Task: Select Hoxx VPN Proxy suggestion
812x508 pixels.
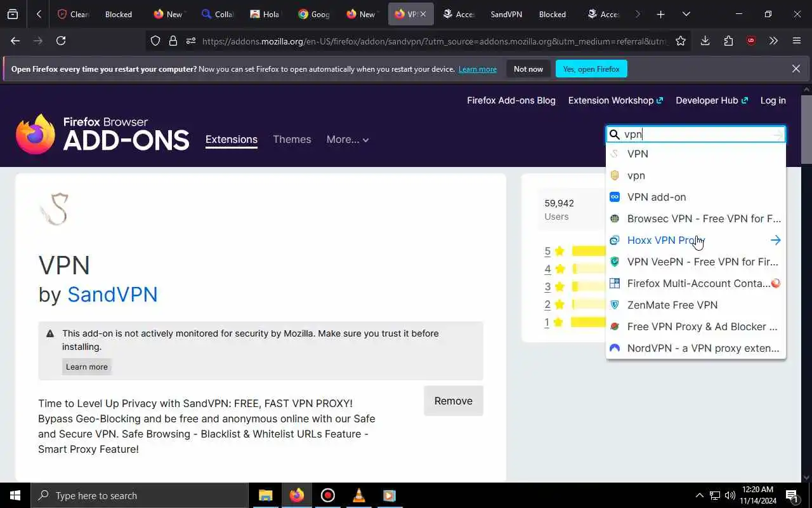Action: 696,240
